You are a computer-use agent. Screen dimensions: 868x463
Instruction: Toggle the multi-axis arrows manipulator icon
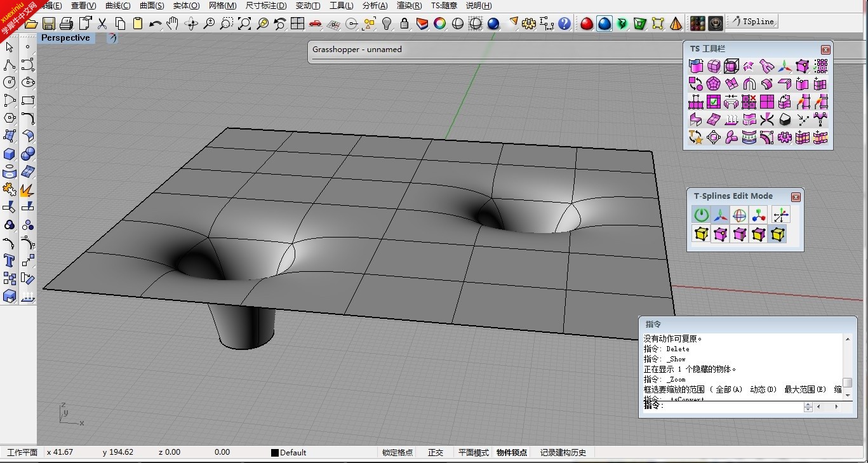[781, 215]
